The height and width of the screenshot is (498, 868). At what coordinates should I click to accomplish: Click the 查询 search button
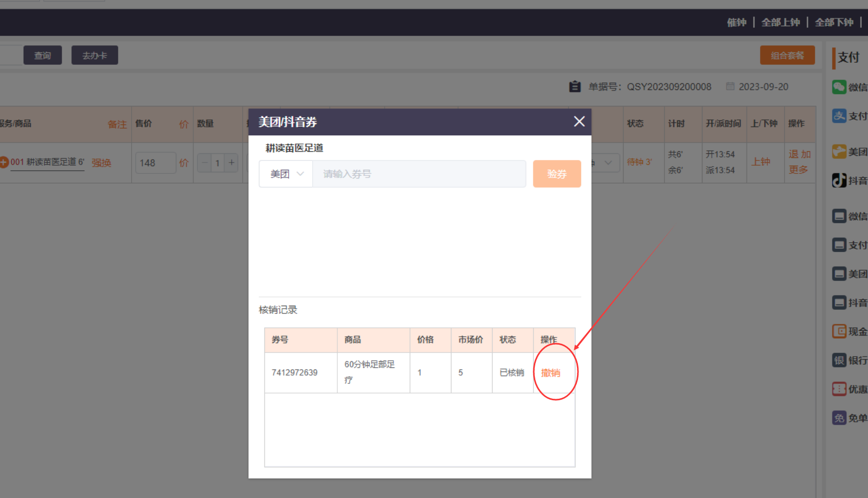43,55
